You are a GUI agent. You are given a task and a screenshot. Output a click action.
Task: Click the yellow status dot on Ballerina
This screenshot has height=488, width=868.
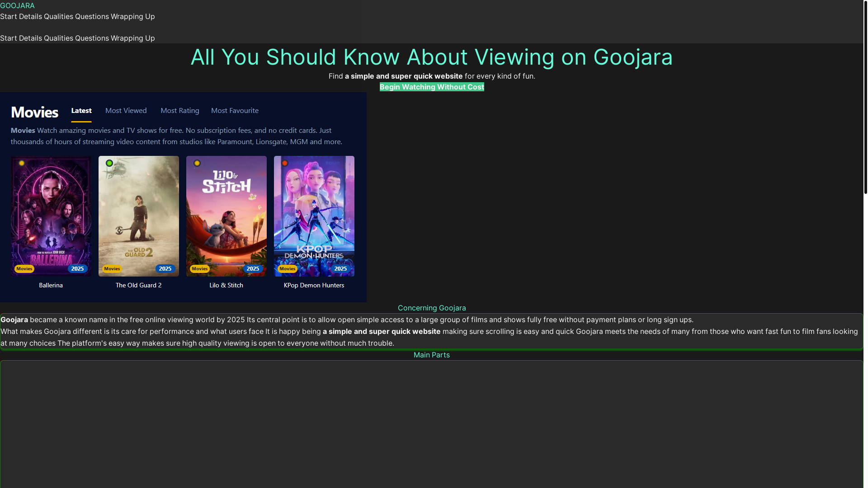[x=22, y=163]
